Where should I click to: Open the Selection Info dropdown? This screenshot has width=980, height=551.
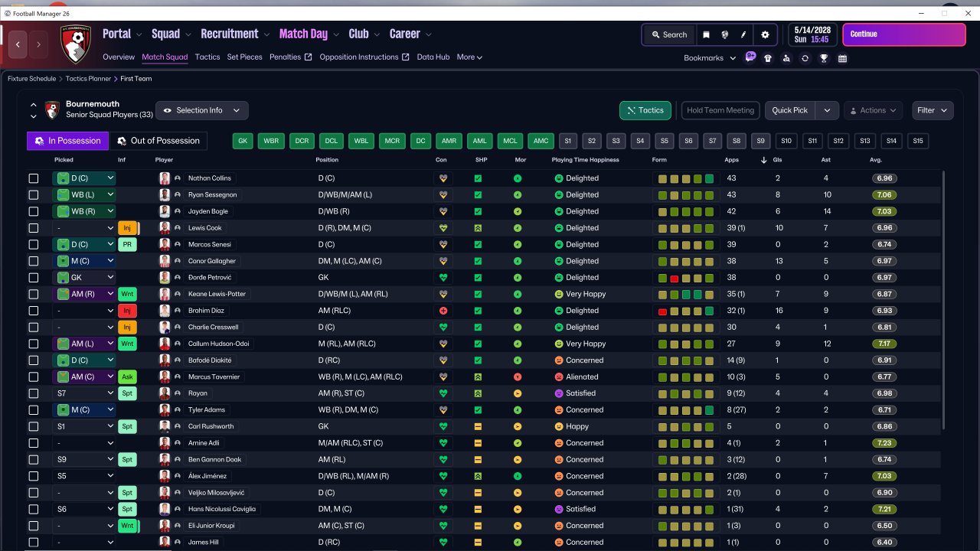click(202, 110)
